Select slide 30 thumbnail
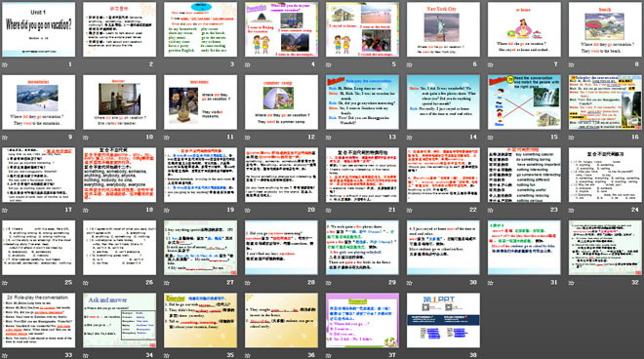The width and height of the screenshot is (644, 359). click(443, 248)
